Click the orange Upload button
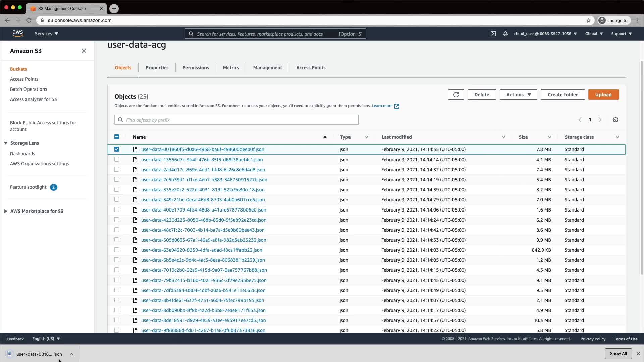This screenshot has height=362, width=644. pyautogui.click(x=603, y=95)
